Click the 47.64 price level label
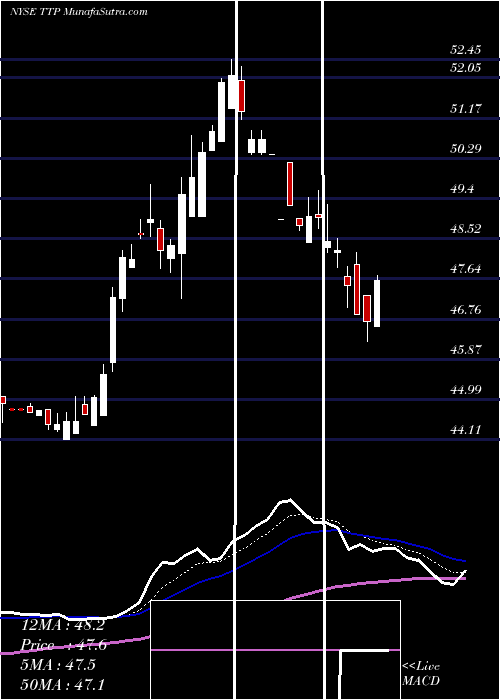This screenshot has height=700, width=500. coord(466,269)
